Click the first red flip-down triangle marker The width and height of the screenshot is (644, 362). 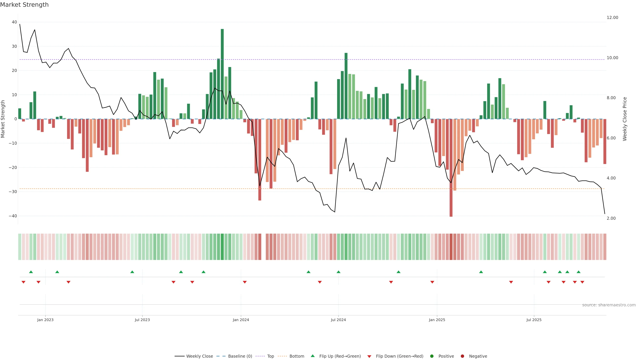(x=23, y=282)
